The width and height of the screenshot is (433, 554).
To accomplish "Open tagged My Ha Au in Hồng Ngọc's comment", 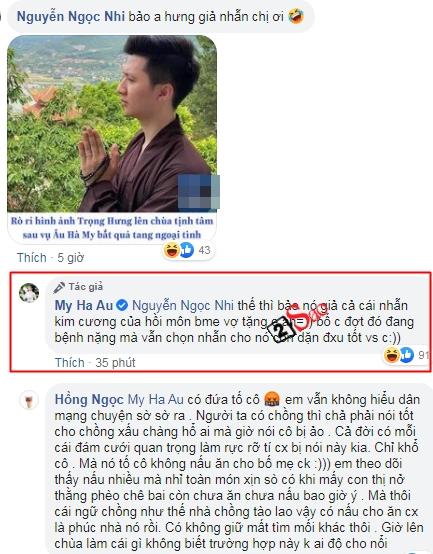I will 155,400.
